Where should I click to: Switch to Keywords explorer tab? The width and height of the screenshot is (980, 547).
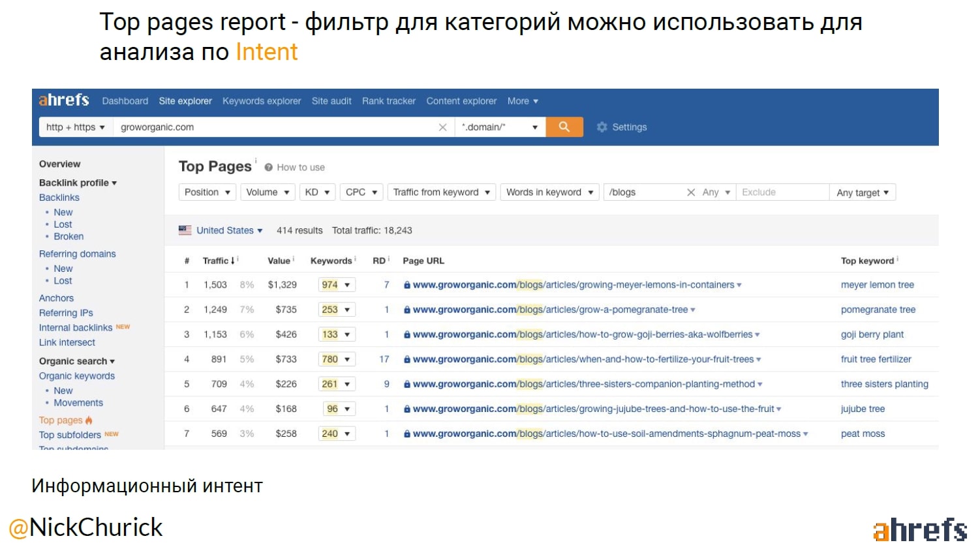(262, 101)
